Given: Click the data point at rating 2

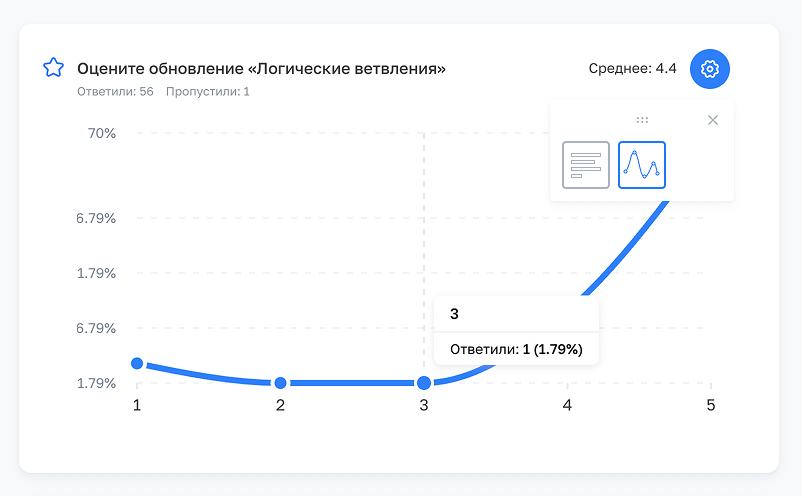Looking at the screenshot, I should pos(281,383).
